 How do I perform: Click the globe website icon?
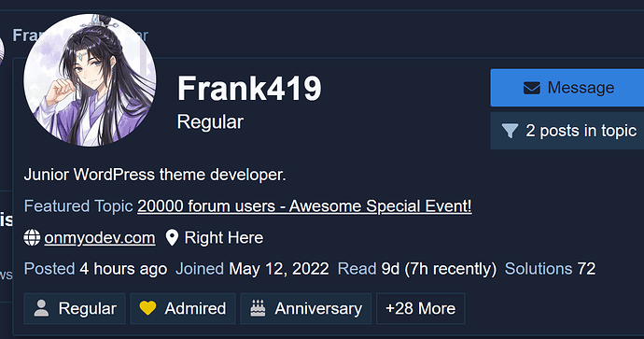pyautogui.click(x=32, y=238)
